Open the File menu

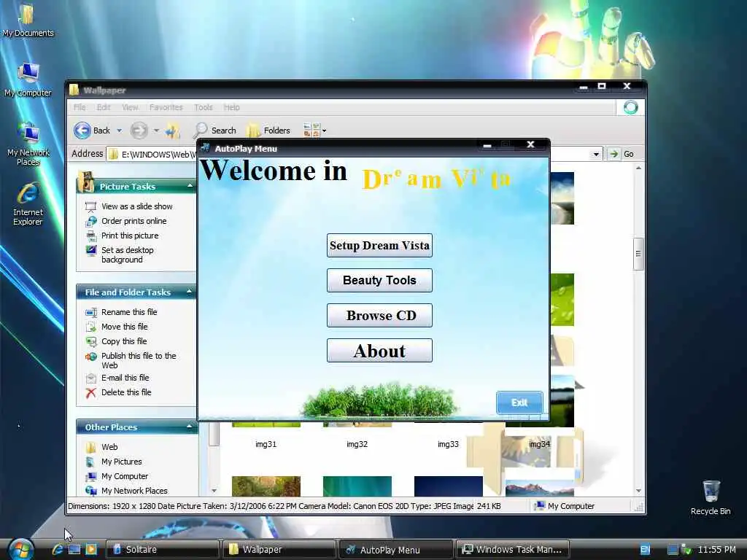(x=80, y=107)
